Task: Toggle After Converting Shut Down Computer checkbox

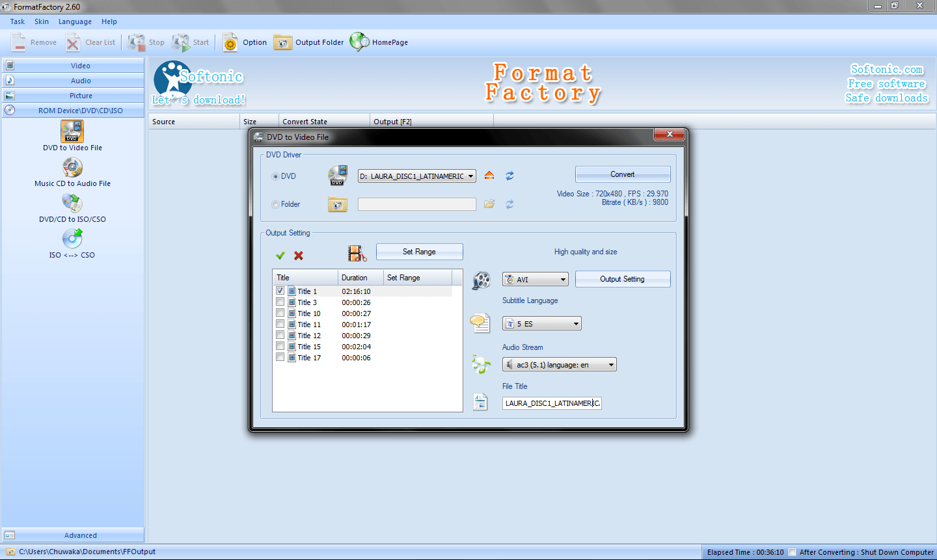Action: pyautogui.click(x=792, y=552)
